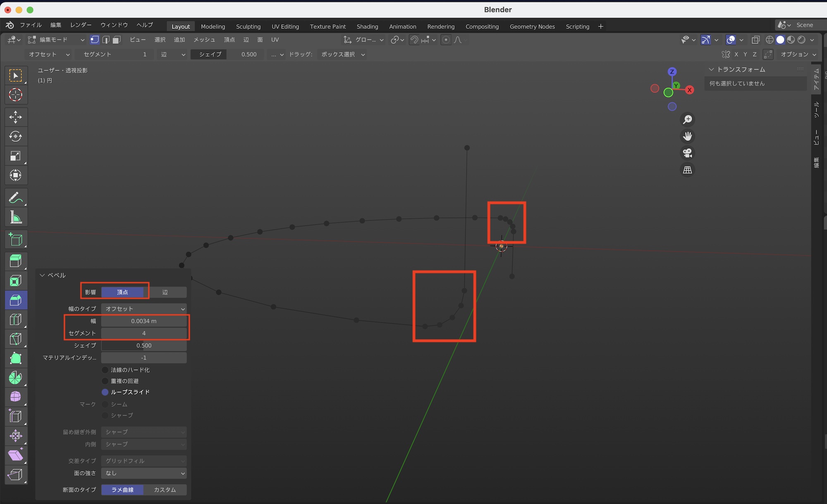Open the Width Type (オフセット) dropdown in the Bevel panel

click(143, 309)
